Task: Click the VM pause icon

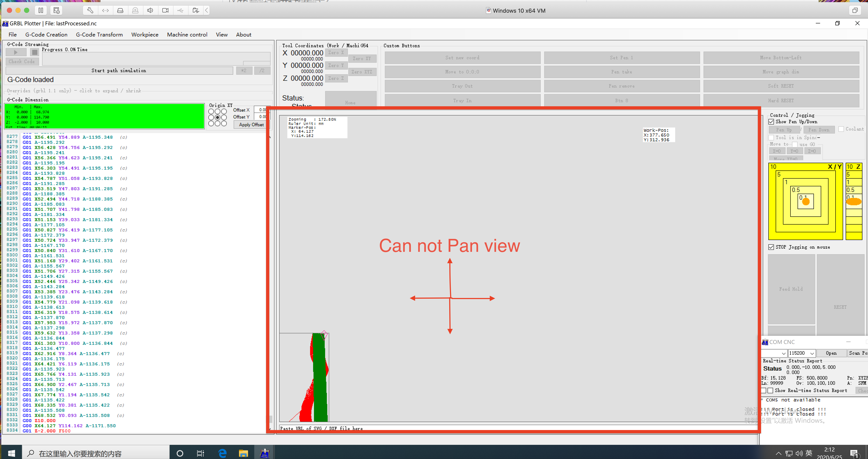Action: (41, 11)
